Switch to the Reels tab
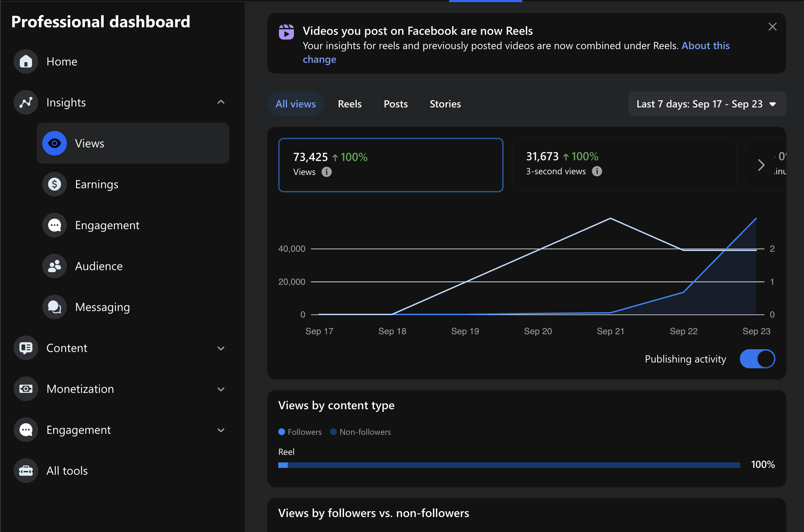The width and height of the screenshot is (804, 532). click(x=349, y=104)
